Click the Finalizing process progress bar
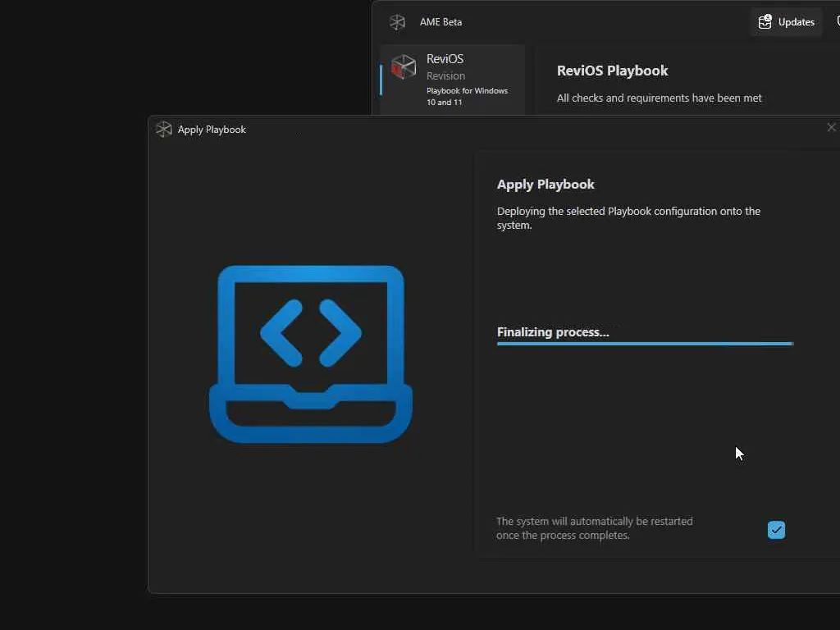Screen dimensions: 840x630 [x=645, y=344]
